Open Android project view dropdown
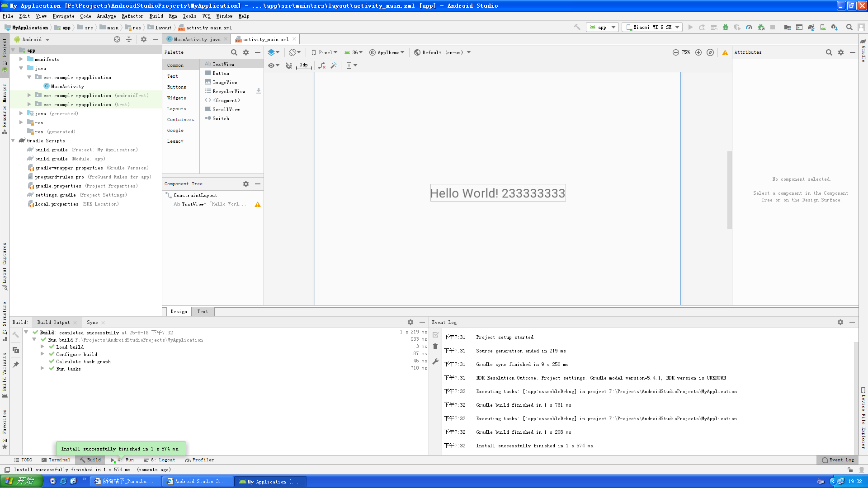 (x=32, y=39)
